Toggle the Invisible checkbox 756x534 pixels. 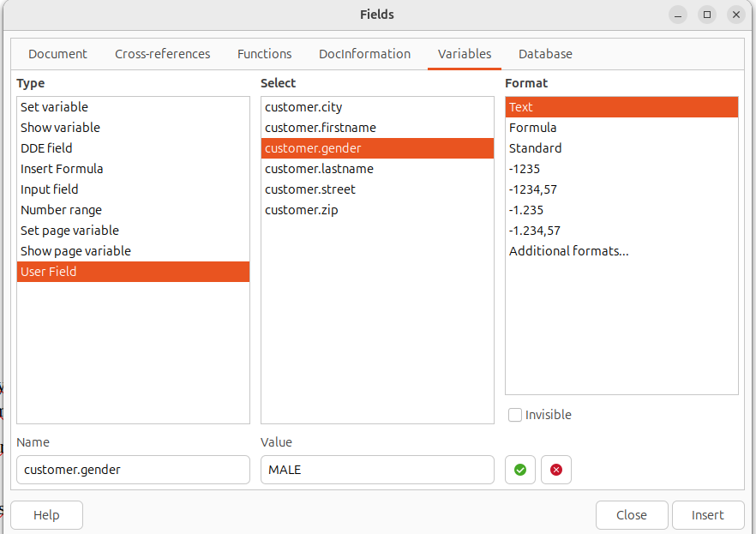[x=515, y=415]
